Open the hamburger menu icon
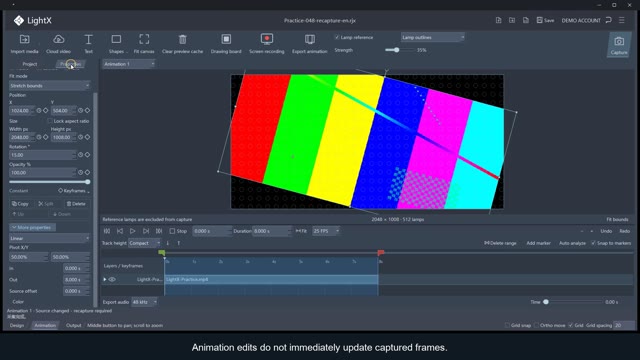 pyautogui.click(x=622, y=20)
